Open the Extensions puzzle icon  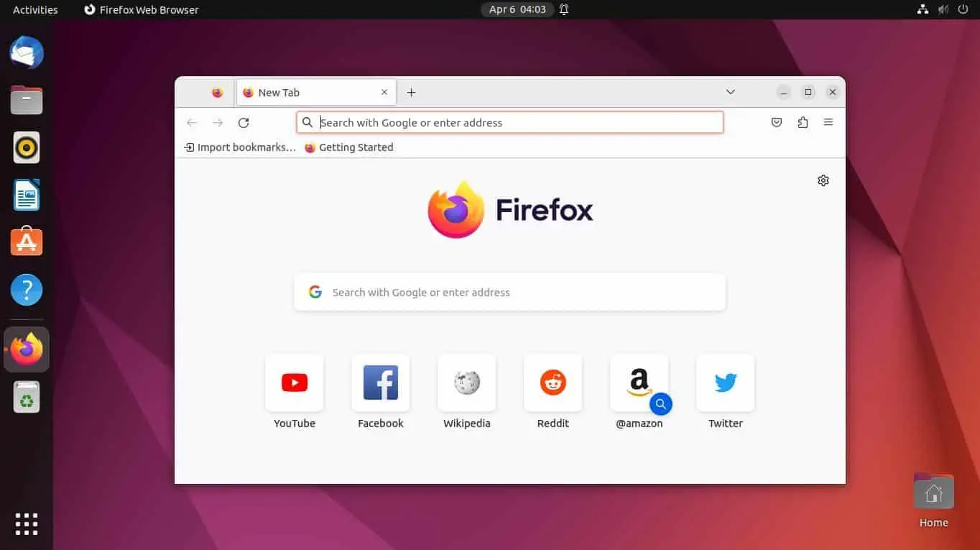point(803,123)
